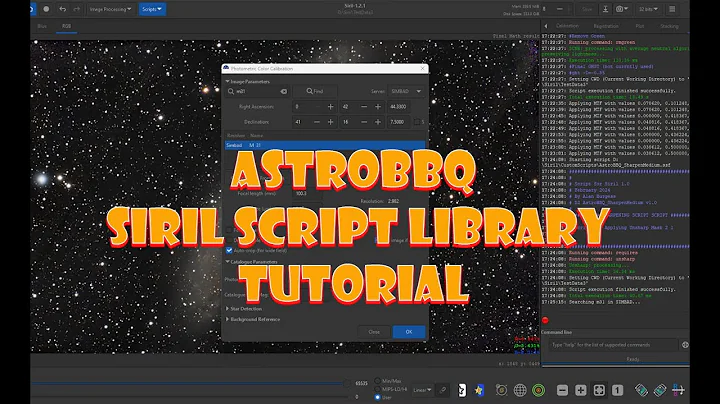Click the photometry target icon
720x404 pixels.
[501, 390]
